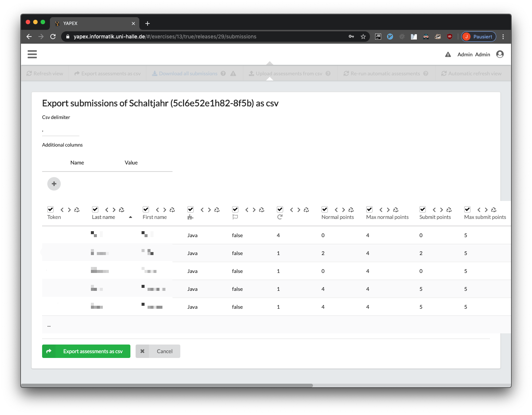Screen dimensions: 532x415
Task: Open a new browser tab
Action: point(148,23)
